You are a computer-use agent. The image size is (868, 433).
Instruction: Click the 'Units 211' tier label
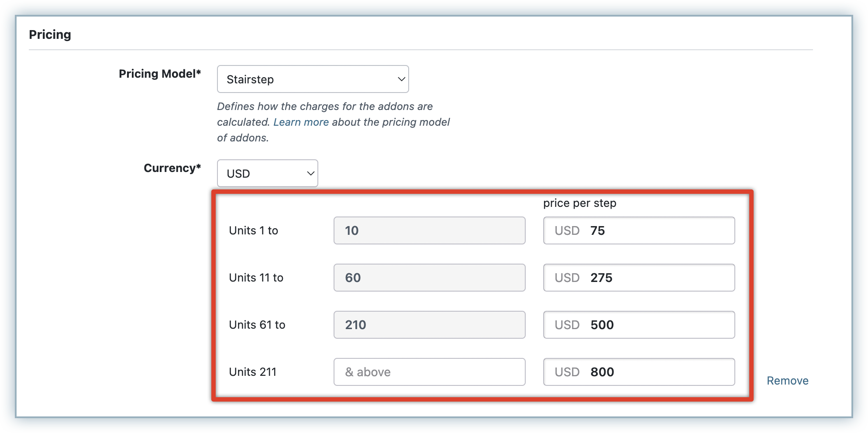[252, 372]
